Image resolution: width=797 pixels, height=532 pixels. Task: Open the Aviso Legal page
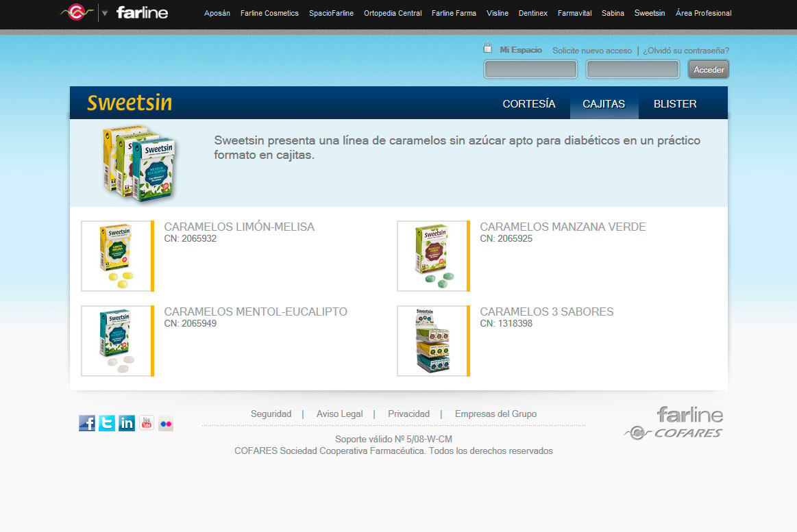(339, 414)
